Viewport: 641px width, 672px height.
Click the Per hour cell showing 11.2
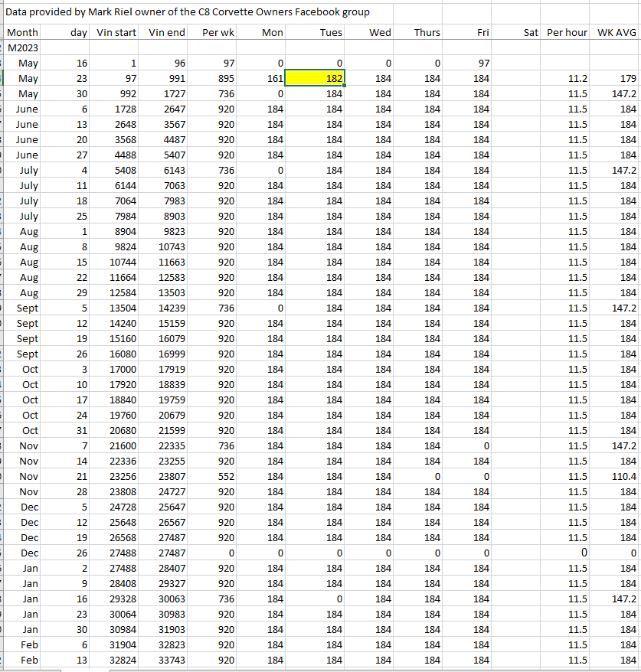pyautogui.click(x=567, y=78)
